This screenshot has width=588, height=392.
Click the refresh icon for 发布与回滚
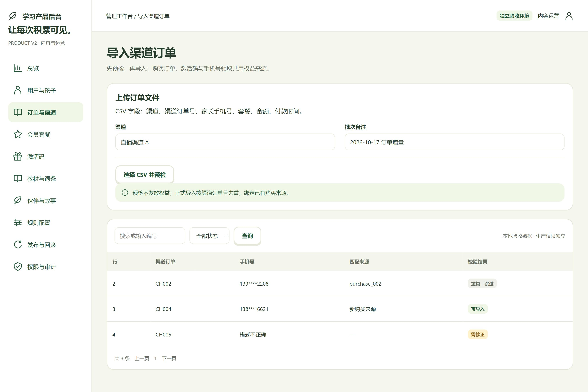[x=18, y=245]
